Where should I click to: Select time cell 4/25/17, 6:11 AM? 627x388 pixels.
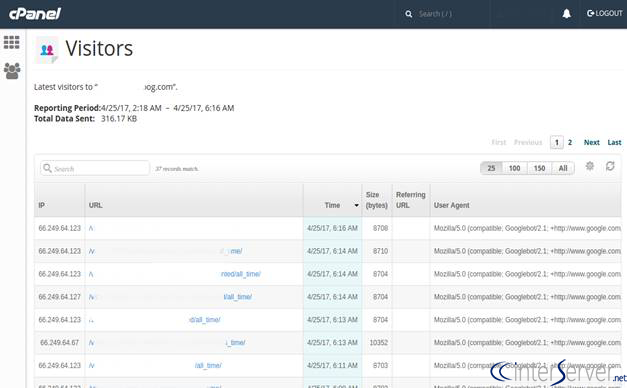(332, 366)
